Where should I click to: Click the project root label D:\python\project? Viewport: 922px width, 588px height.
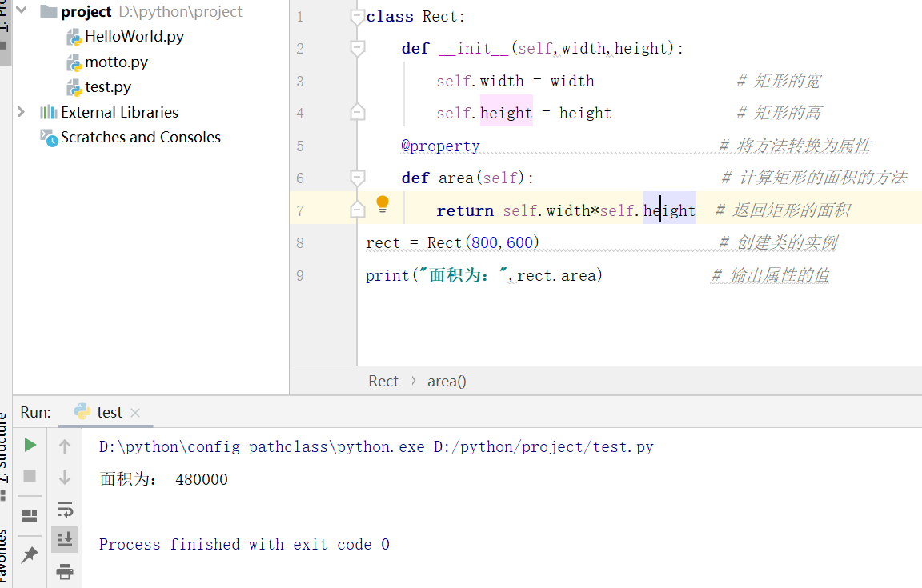pos(180,12)
